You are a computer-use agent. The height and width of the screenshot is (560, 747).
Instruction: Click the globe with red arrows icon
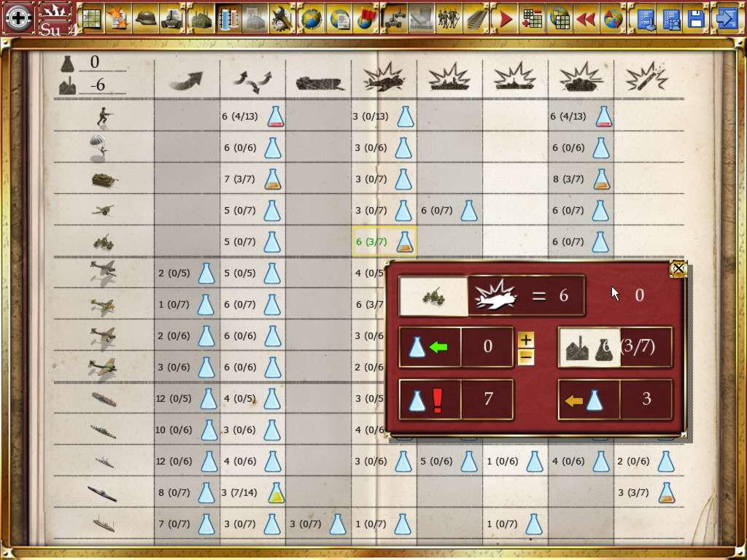[x=612, y=18]
